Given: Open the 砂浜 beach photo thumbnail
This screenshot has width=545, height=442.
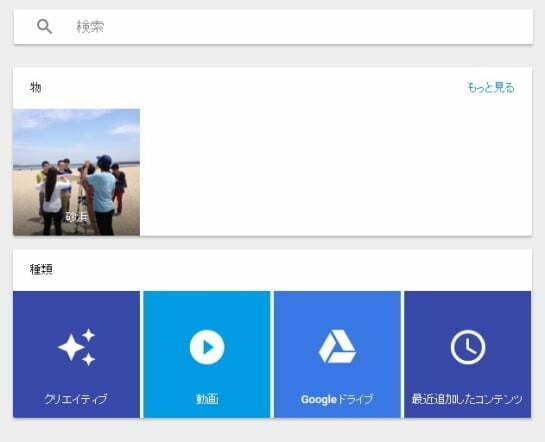Looking at the screenshot, I should [76, 172].
